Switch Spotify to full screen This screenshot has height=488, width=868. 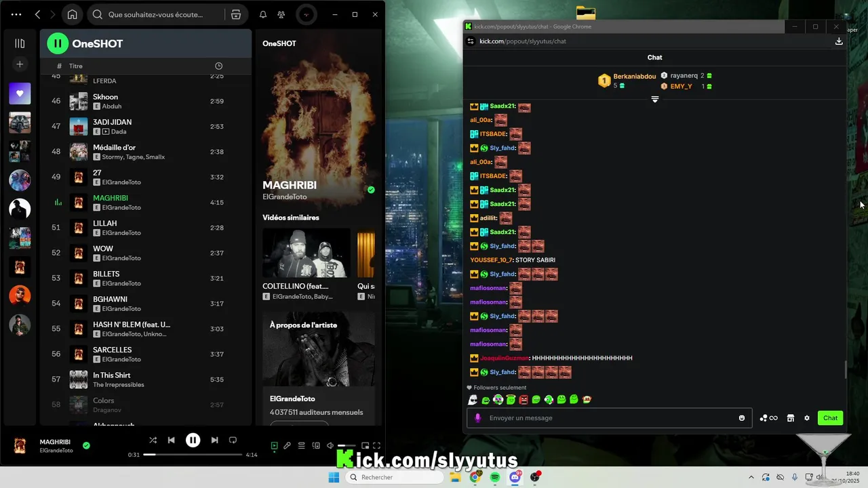click(x=377, y=445)
